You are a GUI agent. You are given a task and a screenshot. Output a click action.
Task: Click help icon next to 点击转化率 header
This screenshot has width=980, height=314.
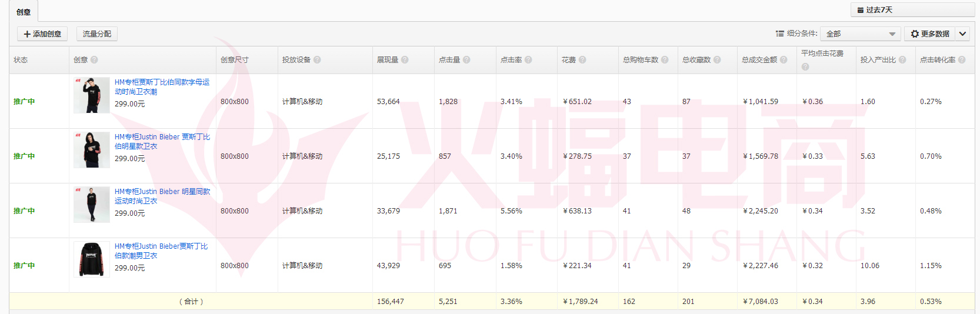[x=962, y=60]
